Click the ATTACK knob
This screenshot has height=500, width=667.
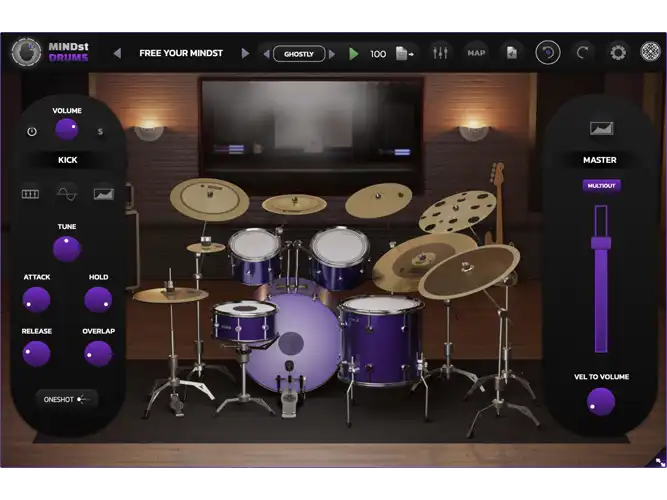pyautogui.click(x=37, y=300)
